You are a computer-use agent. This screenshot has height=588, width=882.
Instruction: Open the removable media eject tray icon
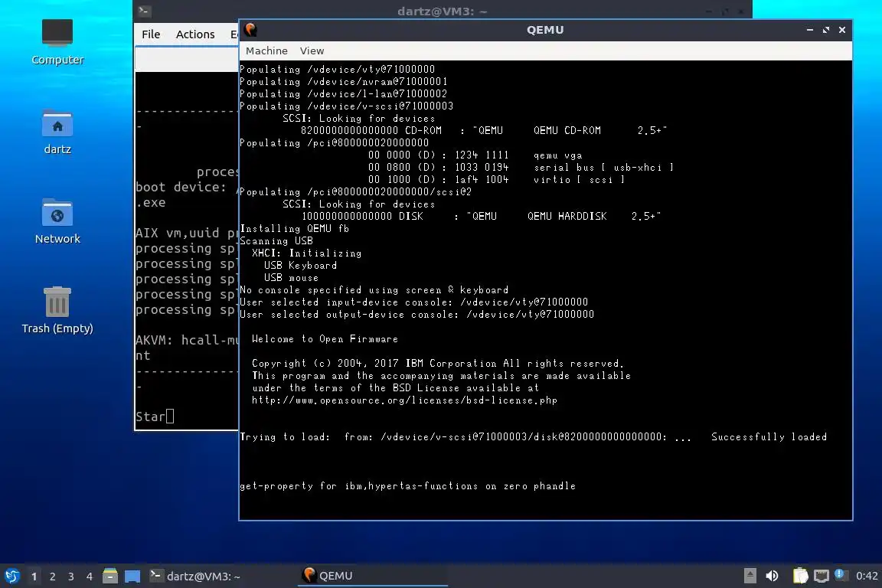click(x=750, y=576)
